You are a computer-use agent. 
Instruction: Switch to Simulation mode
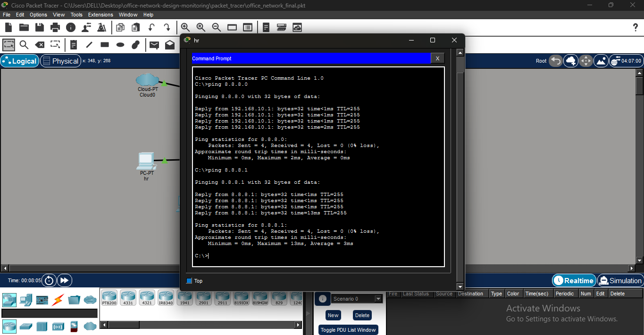(x=620, y=280)
